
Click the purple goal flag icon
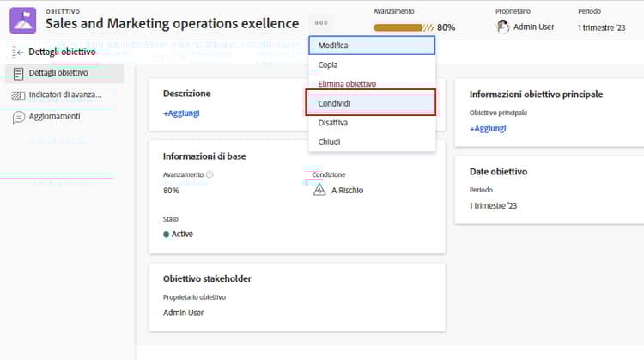[22, 20]
